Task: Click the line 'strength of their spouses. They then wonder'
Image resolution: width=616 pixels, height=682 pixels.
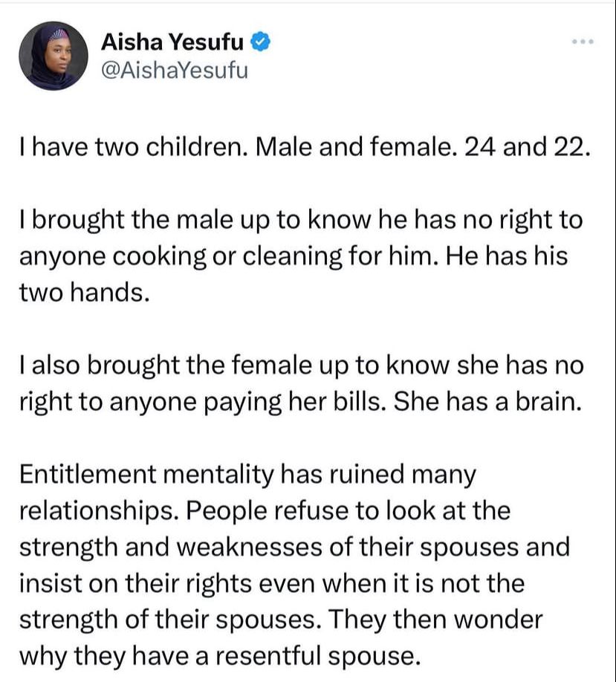Action: click(281, 620)
